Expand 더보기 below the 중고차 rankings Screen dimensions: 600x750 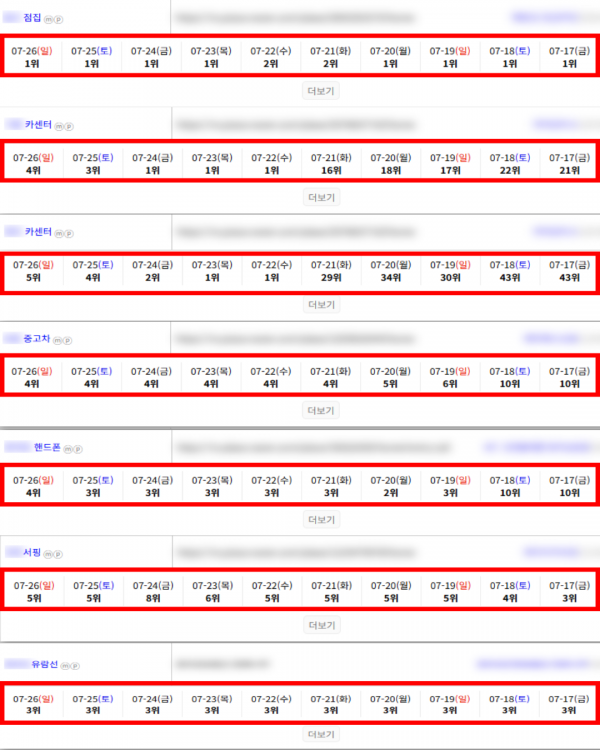click(321, 410)
